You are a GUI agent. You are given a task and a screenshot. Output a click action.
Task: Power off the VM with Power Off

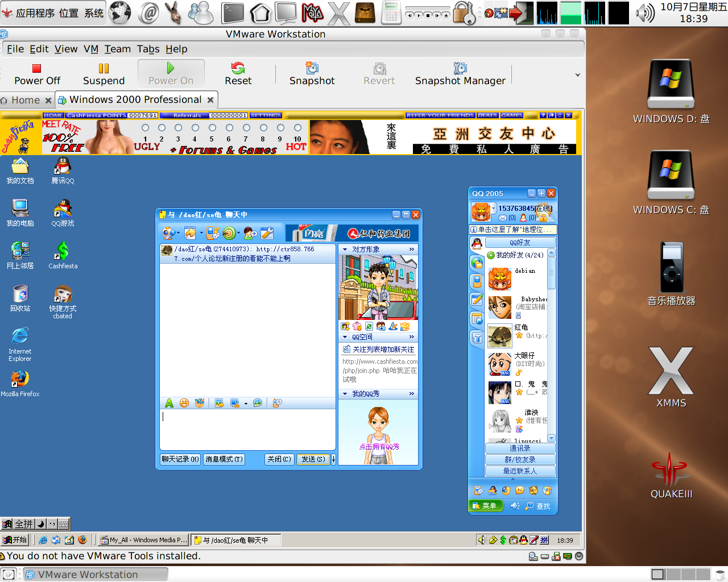[37, 74]
